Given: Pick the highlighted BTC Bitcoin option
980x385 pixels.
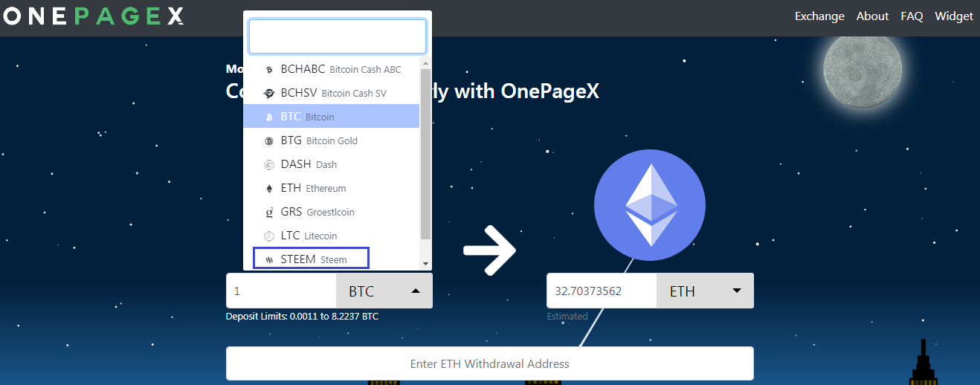Looking at the screenshot, I should point(332,117).
